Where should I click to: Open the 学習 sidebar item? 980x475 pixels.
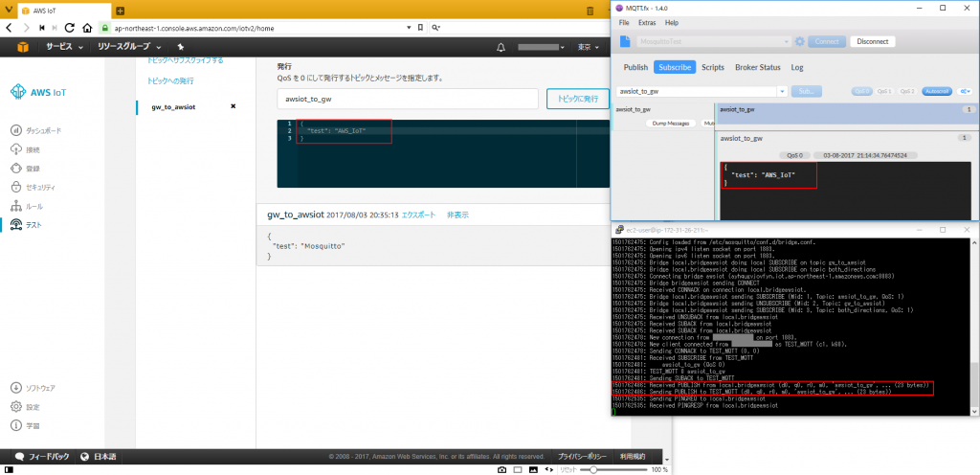point(26,425)
